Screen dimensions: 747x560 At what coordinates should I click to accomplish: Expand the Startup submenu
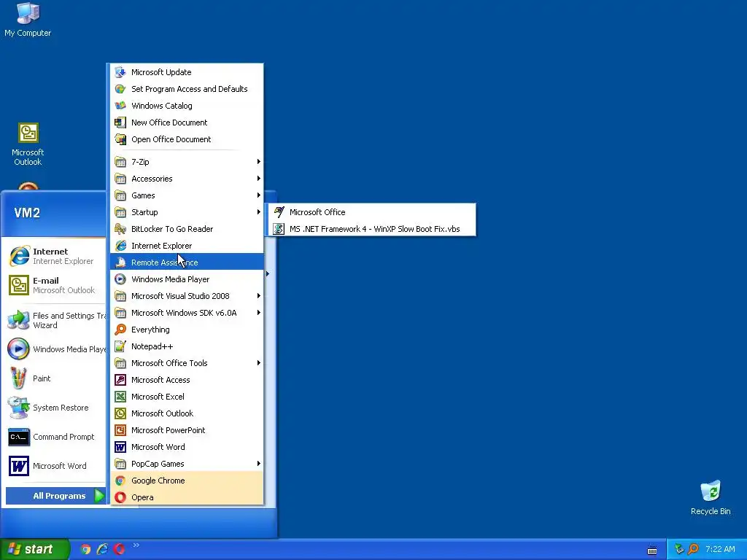click(187, 212)
